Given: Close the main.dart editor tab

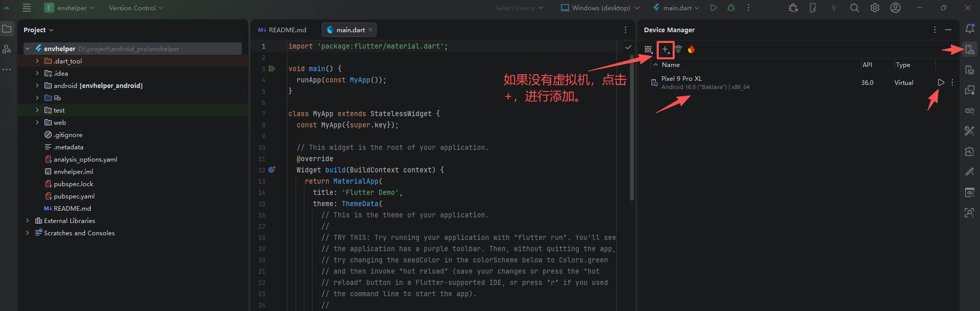Looking at the screenshot, I should pos(370,30).
